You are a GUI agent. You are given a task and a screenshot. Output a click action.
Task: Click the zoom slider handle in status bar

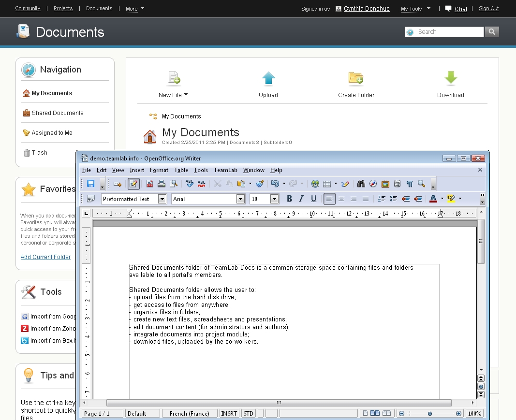[x=430, y=413]
